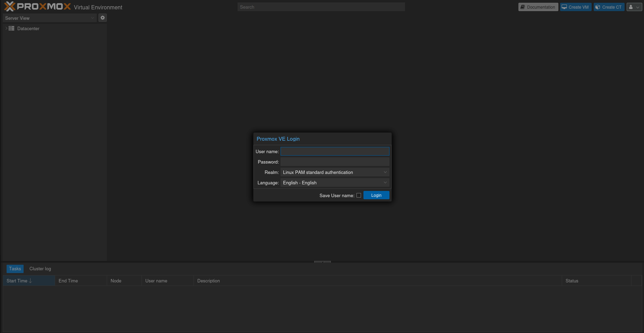Expand the Datacenter tree node
The image size is (644, 333).
(x=6, y=28)
